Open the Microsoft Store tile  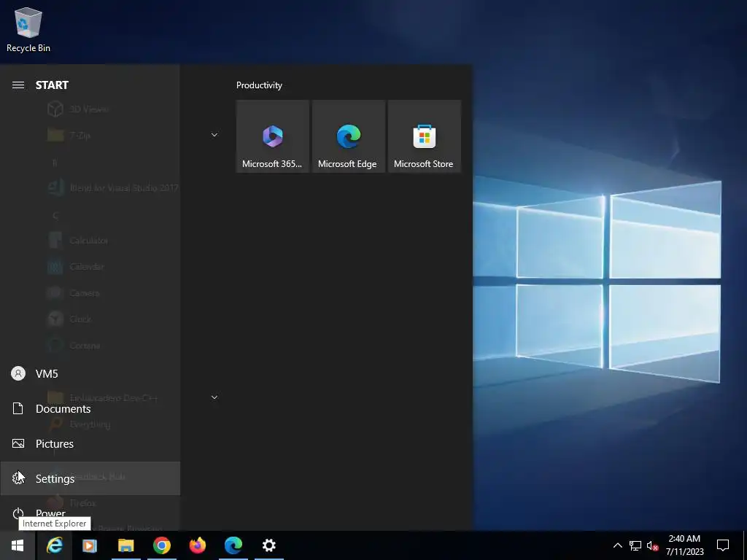click(424, 136)
